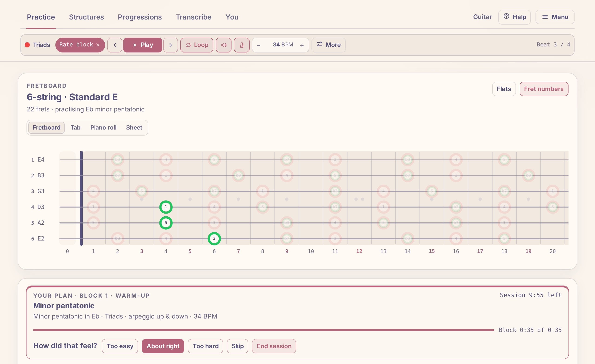
Task: Go to previous block with left chevron
Action: pos(115,45)
